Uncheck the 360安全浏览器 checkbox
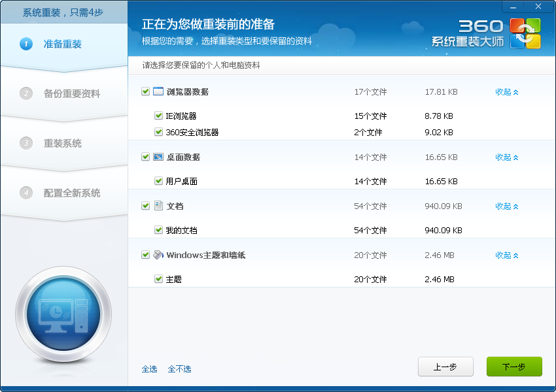 [x=158, y=132]
